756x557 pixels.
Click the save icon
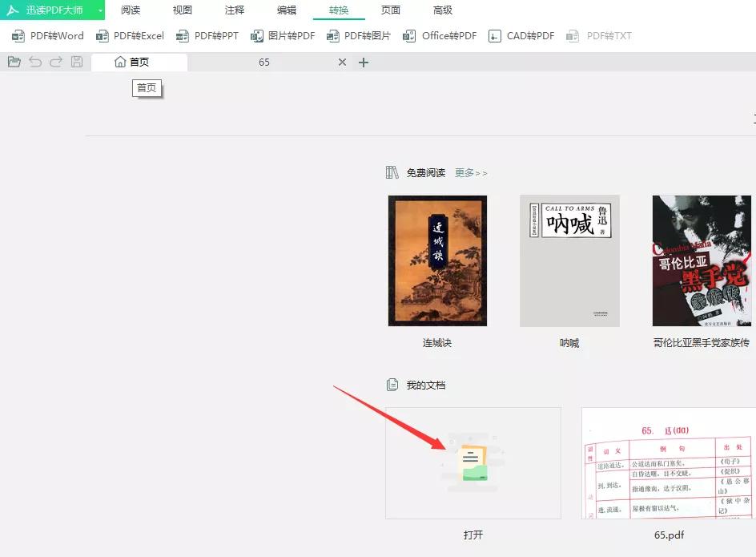[76, 62]
